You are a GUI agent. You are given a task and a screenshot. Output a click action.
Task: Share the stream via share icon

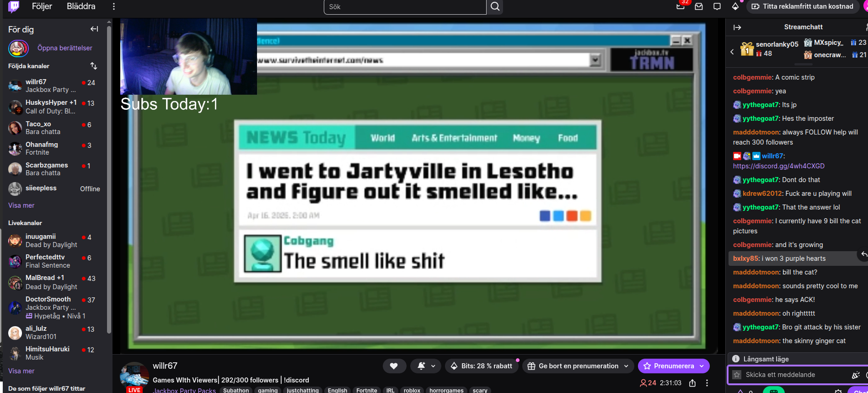click(692, 383)
